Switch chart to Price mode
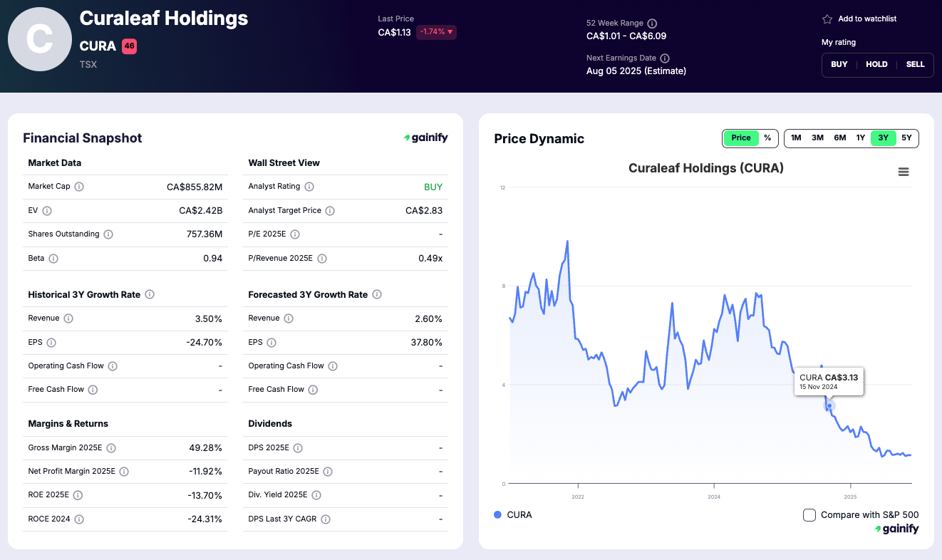942x560 pixels. tap(741, 138)
